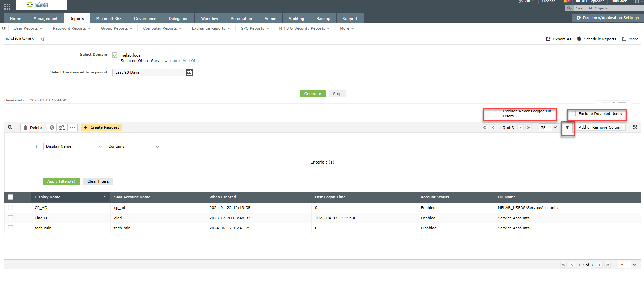Click the green Generate button
The height and width of the screenshot is (289, 644).
(312, 94)
